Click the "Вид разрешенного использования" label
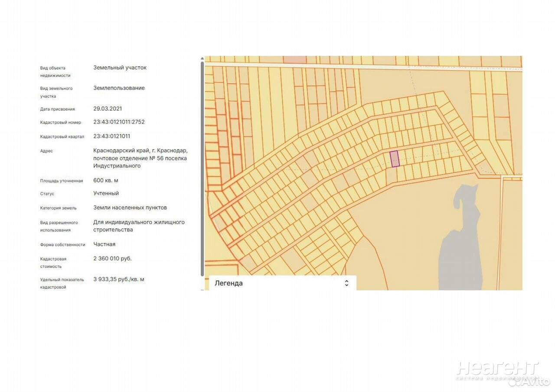 click(x=59, y=227)
